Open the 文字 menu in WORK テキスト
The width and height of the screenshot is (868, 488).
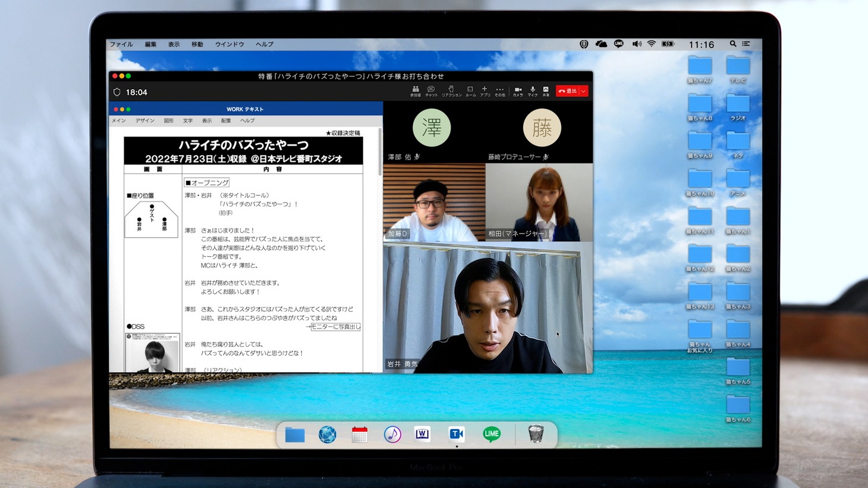click(188, 121)
